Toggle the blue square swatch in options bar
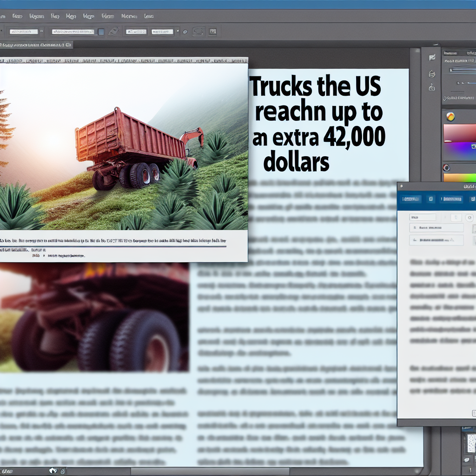 [x=101, y=32]
